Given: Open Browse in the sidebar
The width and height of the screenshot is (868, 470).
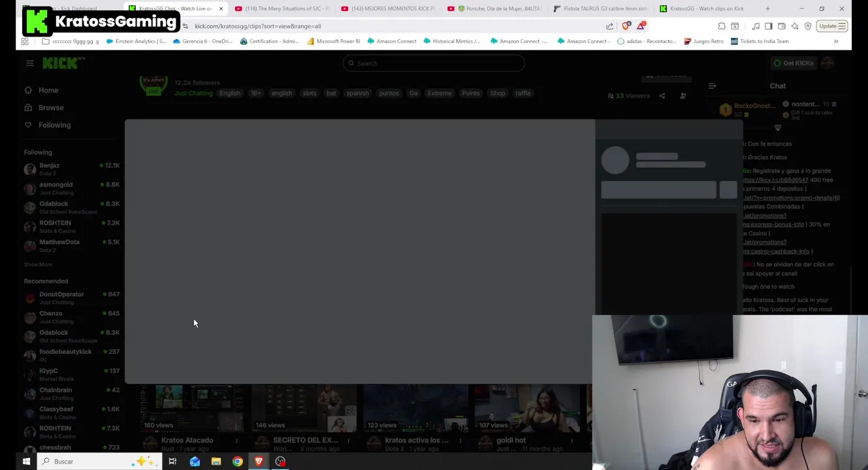Looking at the screenshot, I should [x=51, y=108].
